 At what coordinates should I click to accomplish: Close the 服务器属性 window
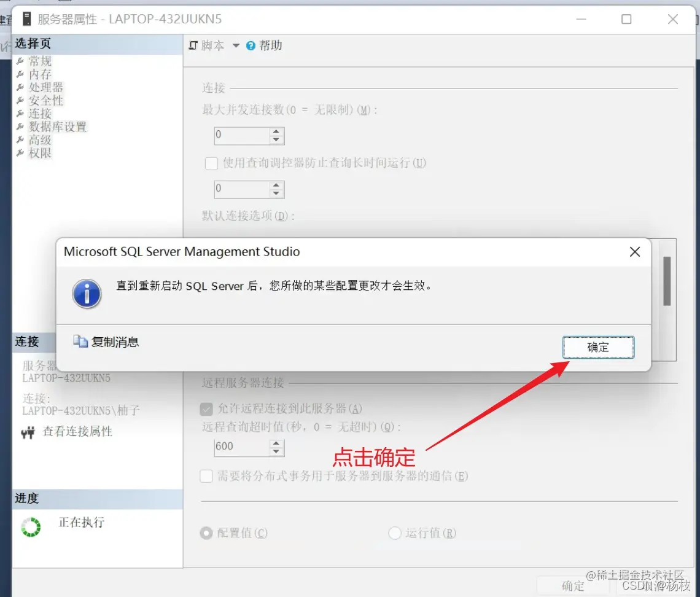click(x=673, y=19)
